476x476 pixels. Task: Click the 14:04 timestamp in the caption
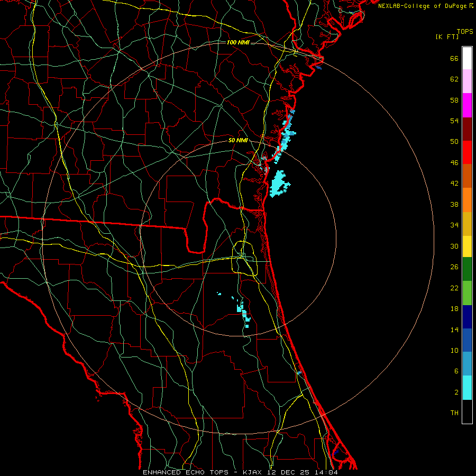click(326, 472)
